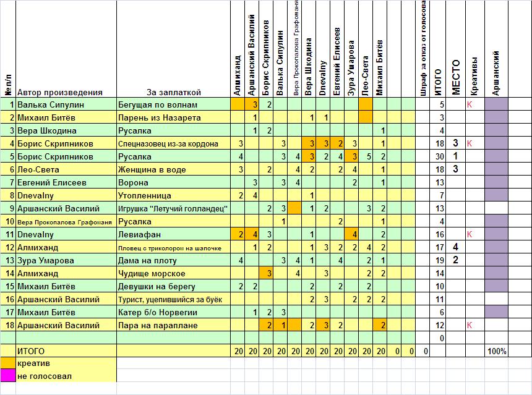Select the cell 'Бегущая по волнам'
Viewport: 532px width, 395px height.
coord(173,104)
